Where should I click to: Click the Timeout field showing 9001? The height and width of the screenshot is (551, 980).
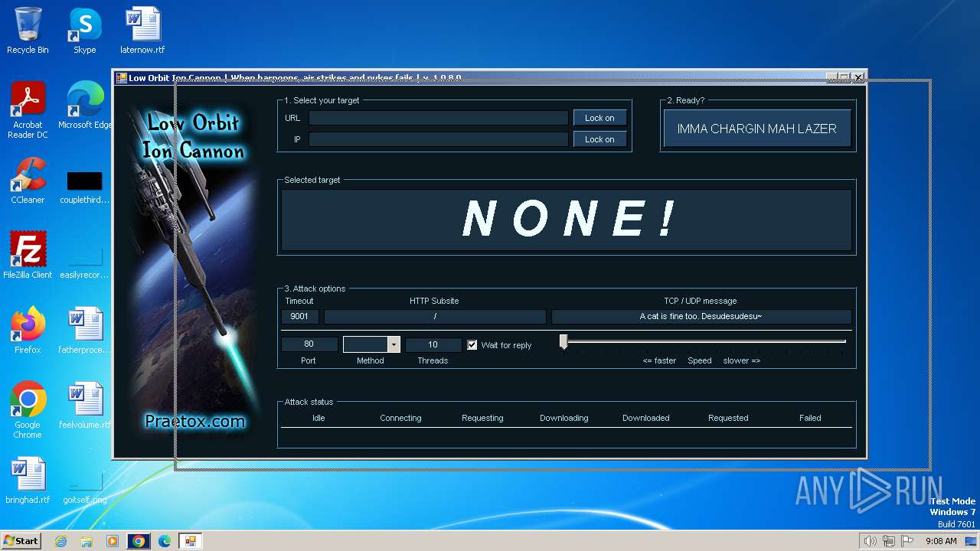299,316
